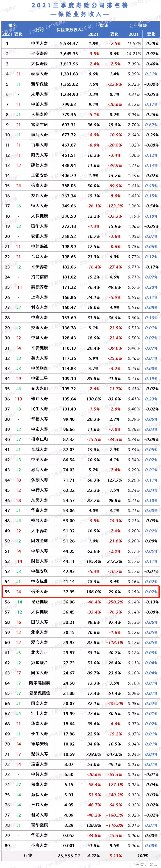The height and width of the screenshot is (868, 161).
Task: Click industry total 25,655.07
Action: 69,856
